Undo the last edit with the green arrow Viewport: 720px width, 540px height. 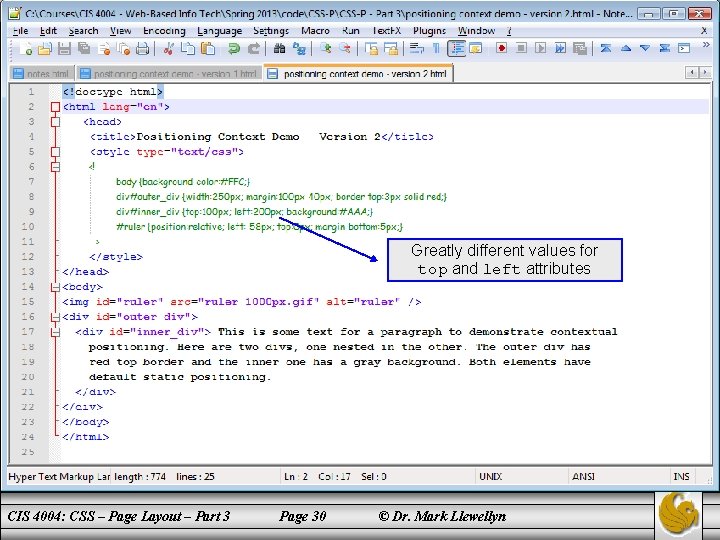[x=234, y=48]
